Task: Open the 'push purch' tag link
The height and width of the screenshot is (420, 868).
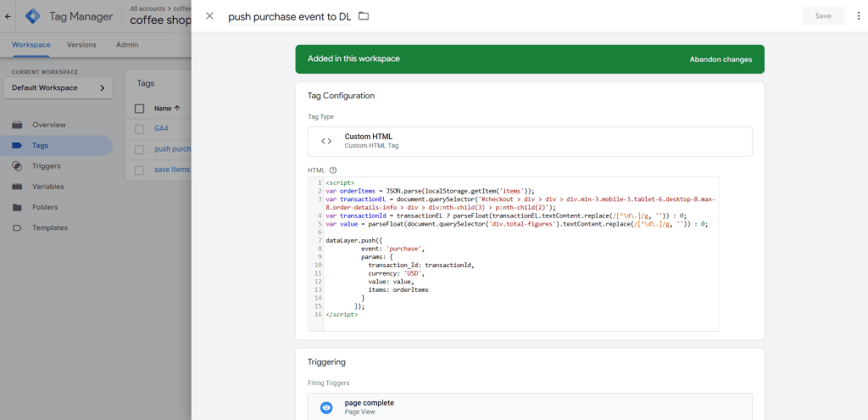Action: (x=172, y=149)
